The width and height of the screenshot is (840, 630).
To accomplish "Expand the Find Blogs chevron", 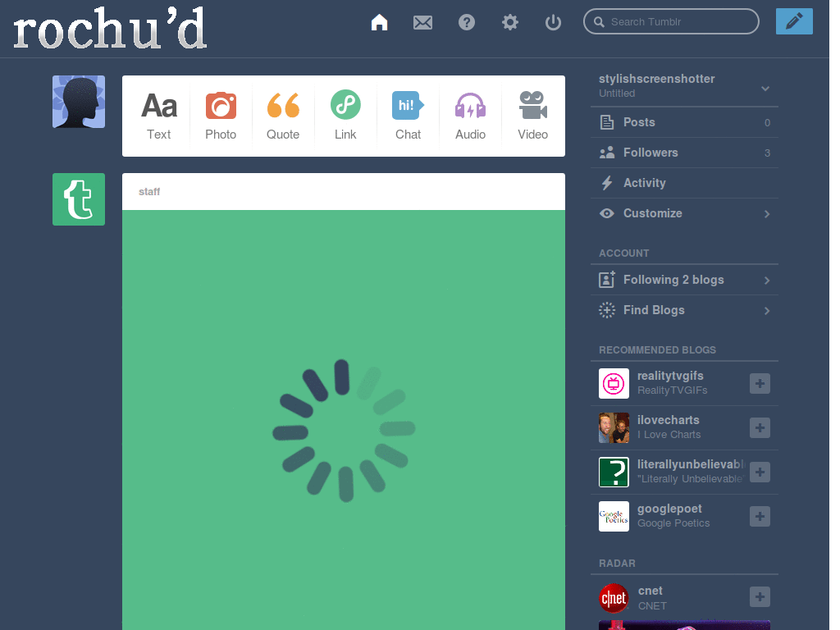I will pyautogui.click(x=767, y=311).
